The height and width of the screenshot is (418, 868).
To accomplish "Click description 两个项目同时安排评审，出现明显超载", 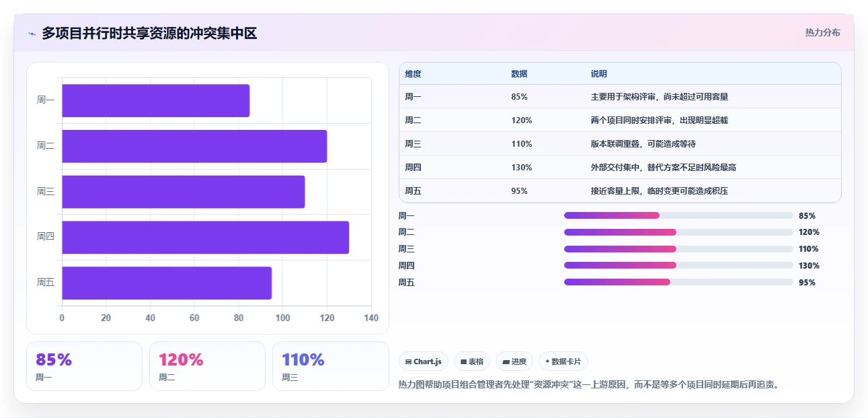I will [660, 120].
